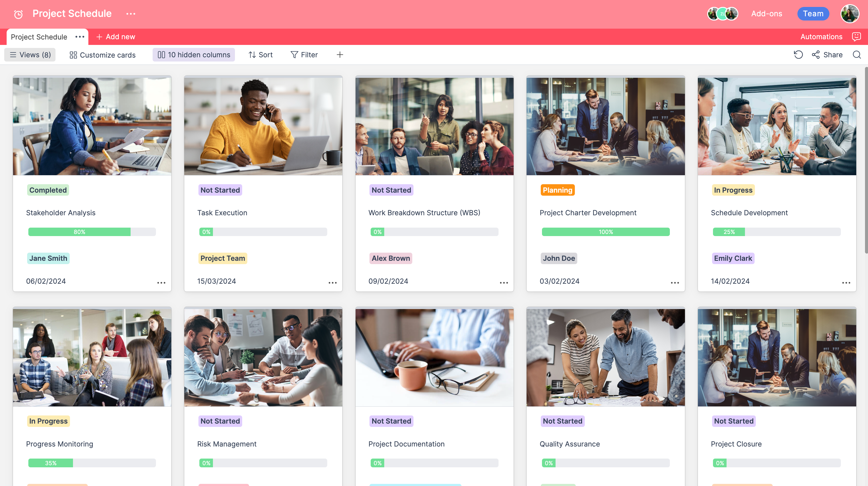
Task: Click Add new tab
Action: [115, 37]
